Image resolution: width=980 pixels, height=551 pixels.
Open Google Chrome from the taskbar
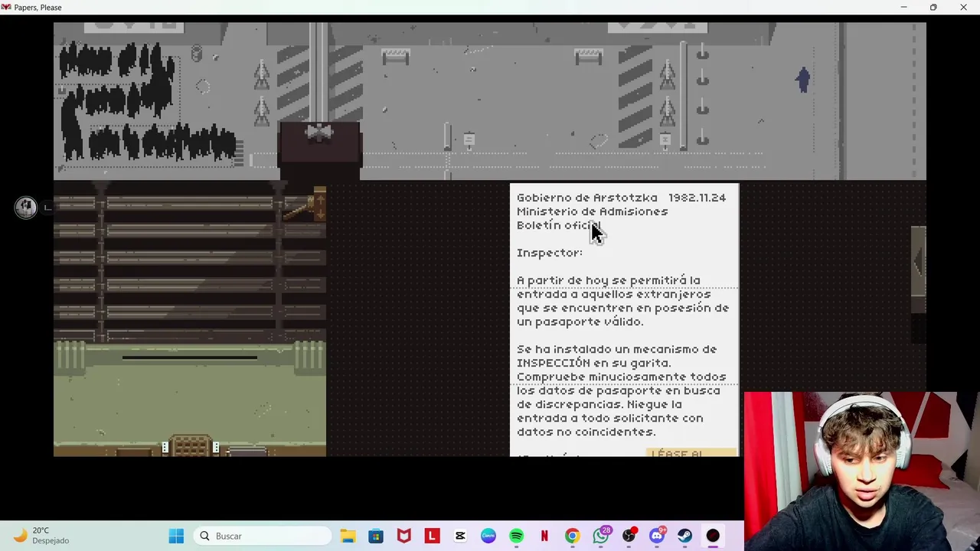(x=572, y=536)
